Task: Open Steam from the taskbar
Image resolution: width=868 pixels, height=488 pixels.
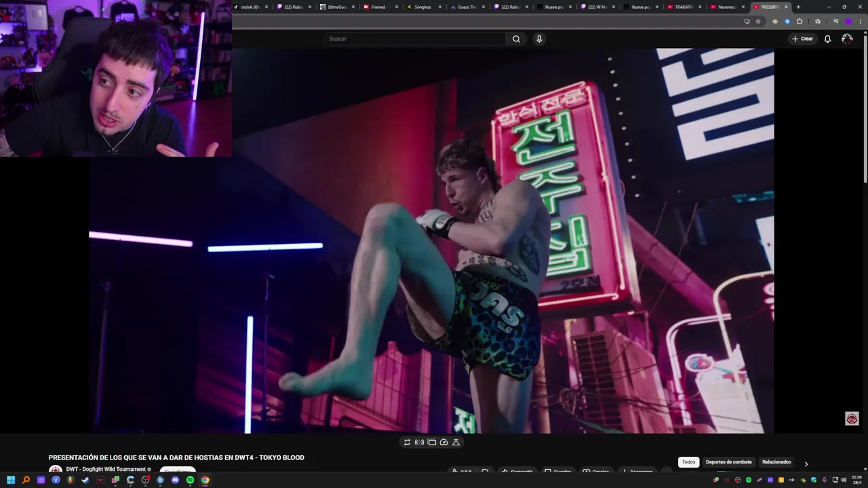Action: [x=85, y=480]
